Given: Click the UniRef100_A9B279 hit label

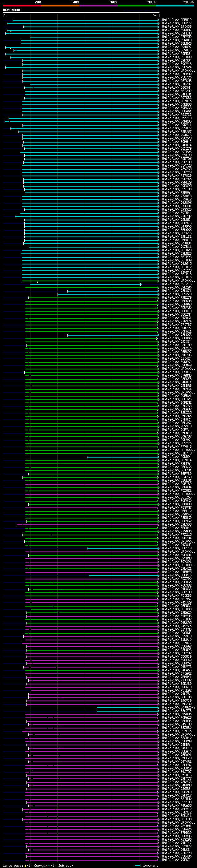Looking at the screenshot, I should point(176,297).
